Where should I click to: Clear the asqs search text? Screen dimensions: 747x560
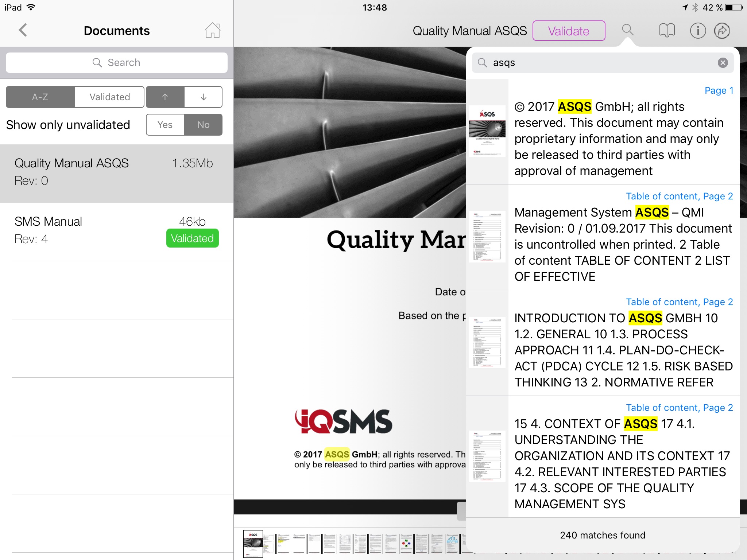(x=723, y=63)
